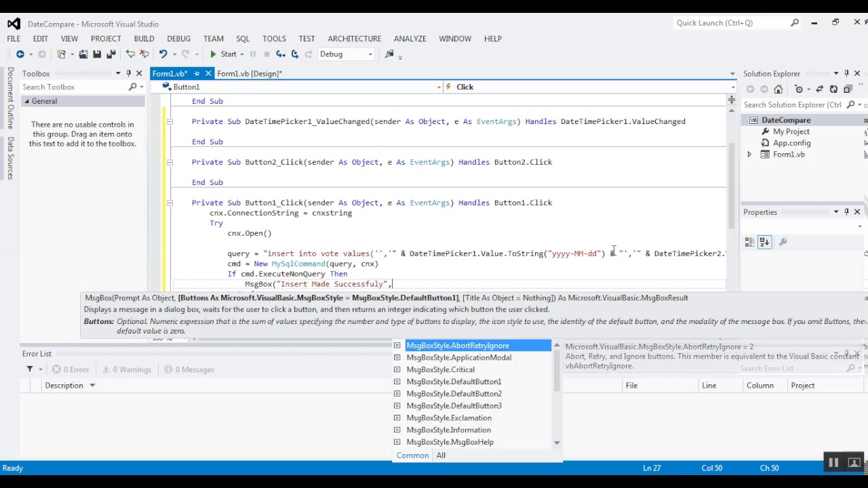Click the Open File toolbar icon
Image resolution: width=868 pixels, height=488 pixels.
(x=83, y=54)
